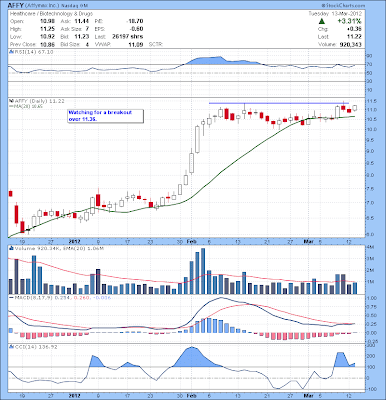Click the AFFY ticker symbol in header
The image size is (386, 400).
coord(15,6)
